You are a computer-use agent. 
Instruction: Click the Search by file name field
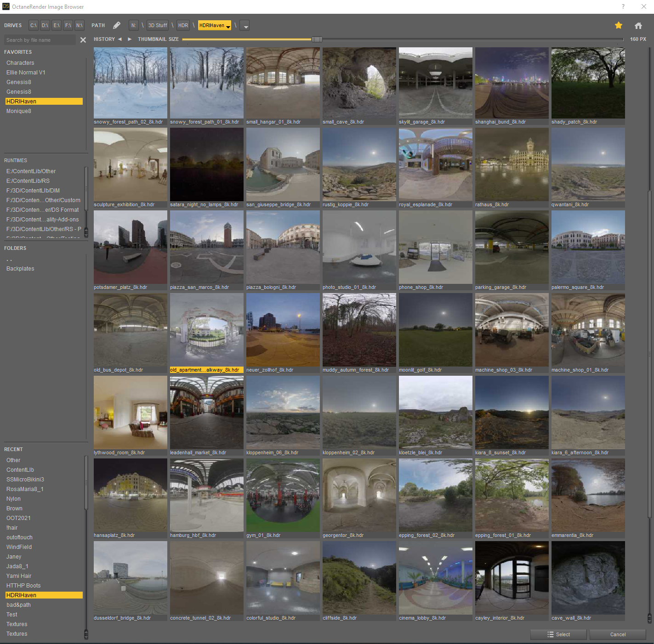40,40
